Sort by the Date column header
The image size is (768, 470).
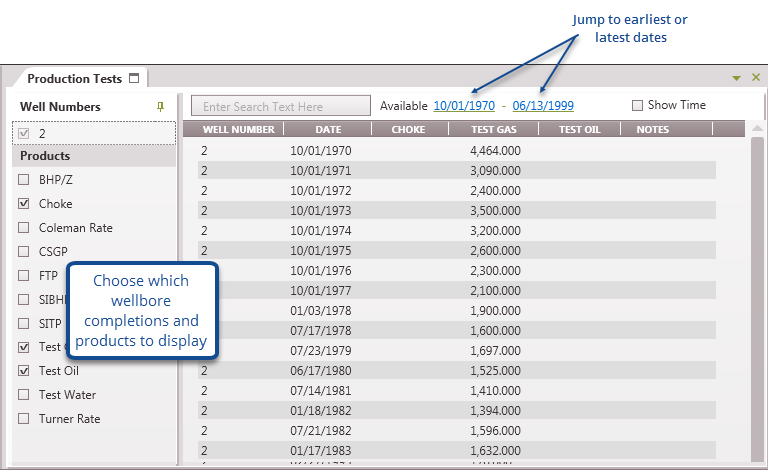click(x=328, y=129)
